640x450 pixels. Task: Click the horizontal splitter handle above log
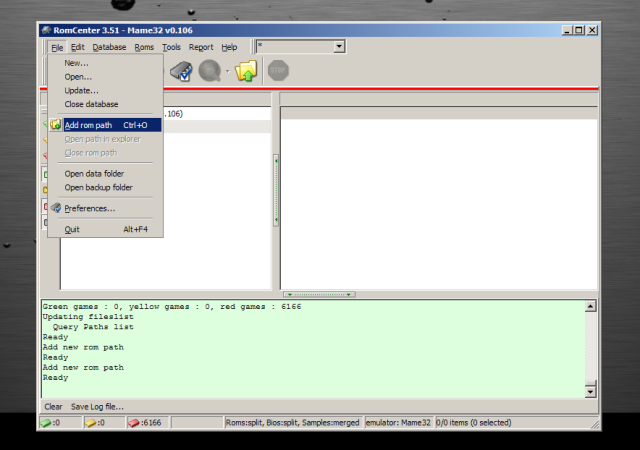point(319,294)
